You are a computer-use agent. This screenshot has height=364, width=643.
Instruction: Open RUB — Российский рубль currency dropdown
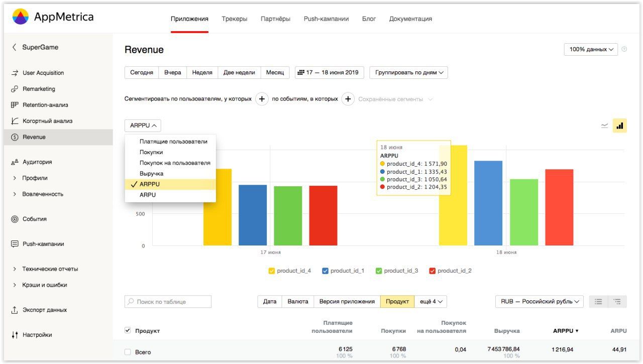(x=539, y=302)
